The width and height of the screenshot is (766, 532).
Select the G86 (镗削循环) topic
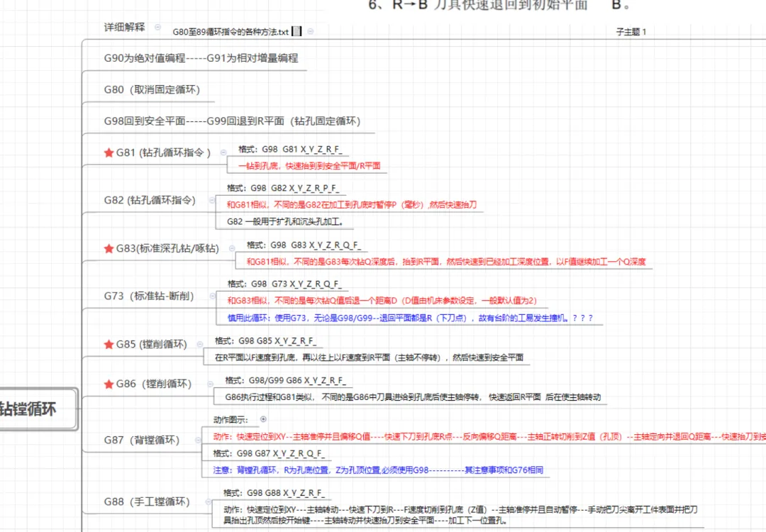point(154,384)
